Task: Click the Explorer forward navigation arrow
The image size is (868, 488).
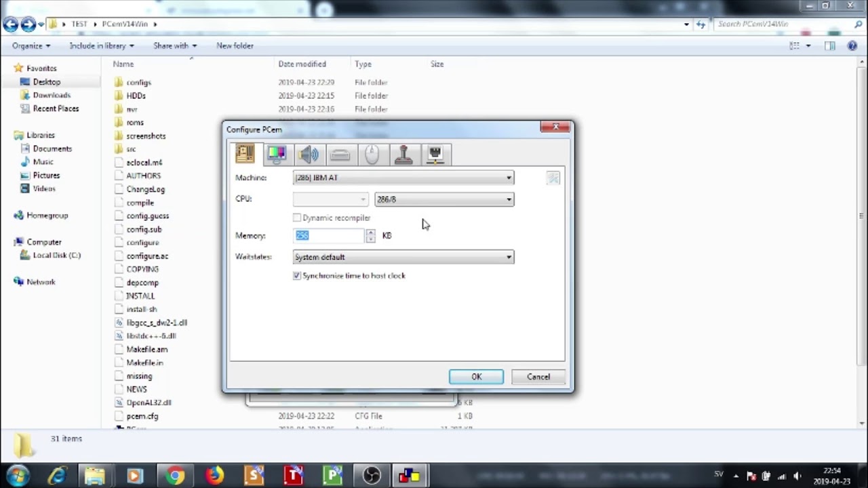Action: pyautogui.click(x=28, y=24)
